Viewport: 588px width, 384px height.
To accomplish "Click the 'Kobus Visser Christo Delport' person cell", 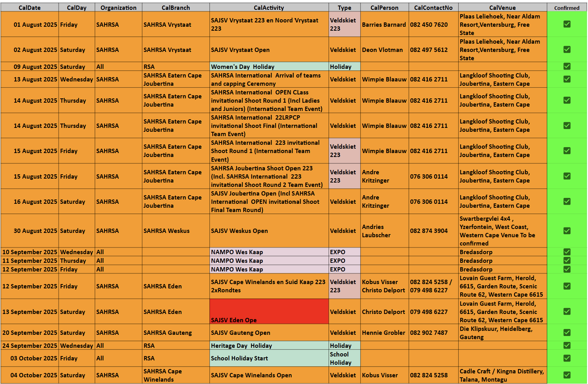I will [x=384, y=286].
